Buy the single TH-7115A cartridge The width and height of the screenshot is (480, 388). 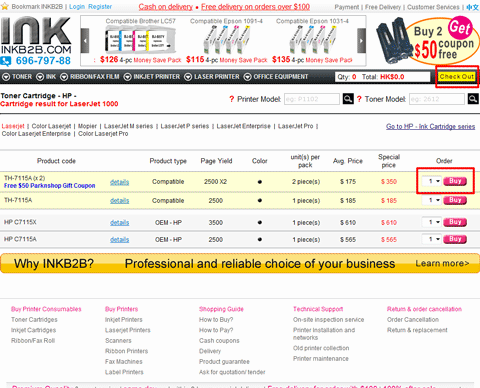tap(455, 200)
